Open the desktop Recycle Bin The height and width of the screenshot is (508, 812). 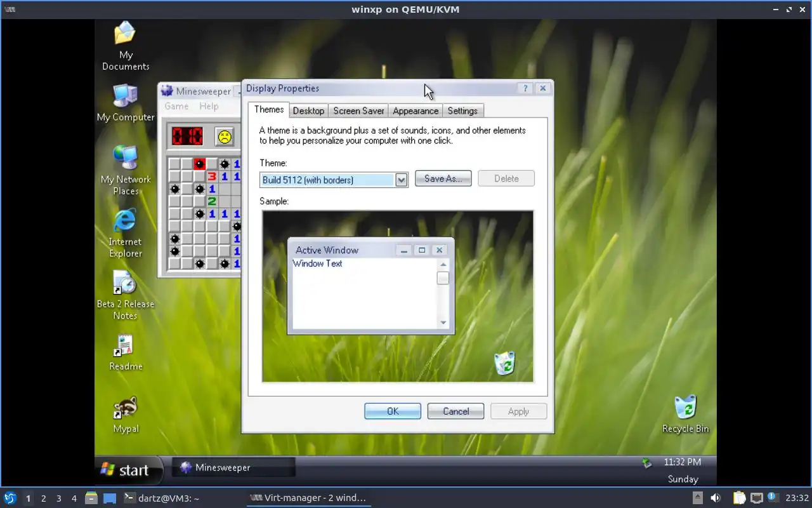click(685, 415)
